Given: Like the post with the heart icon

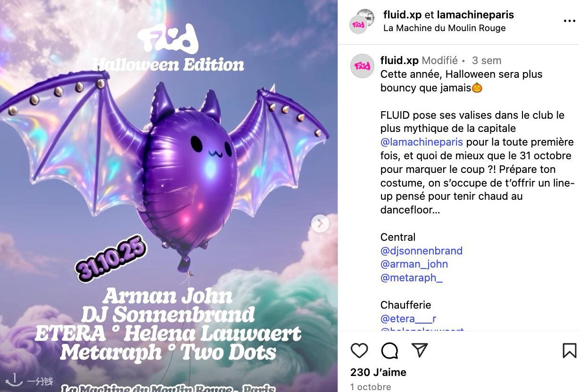Looking at the screenshot, I should click(x=359, y=351).
